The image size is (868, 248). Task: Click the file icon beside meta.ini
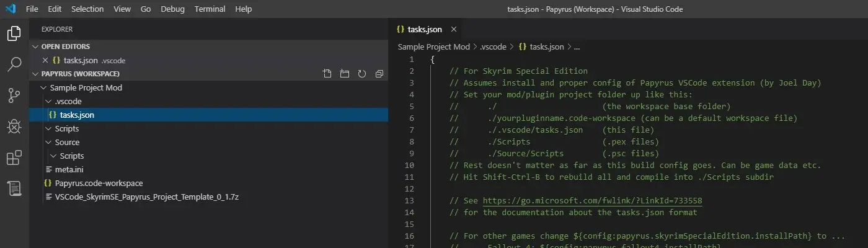pos(50,169)
